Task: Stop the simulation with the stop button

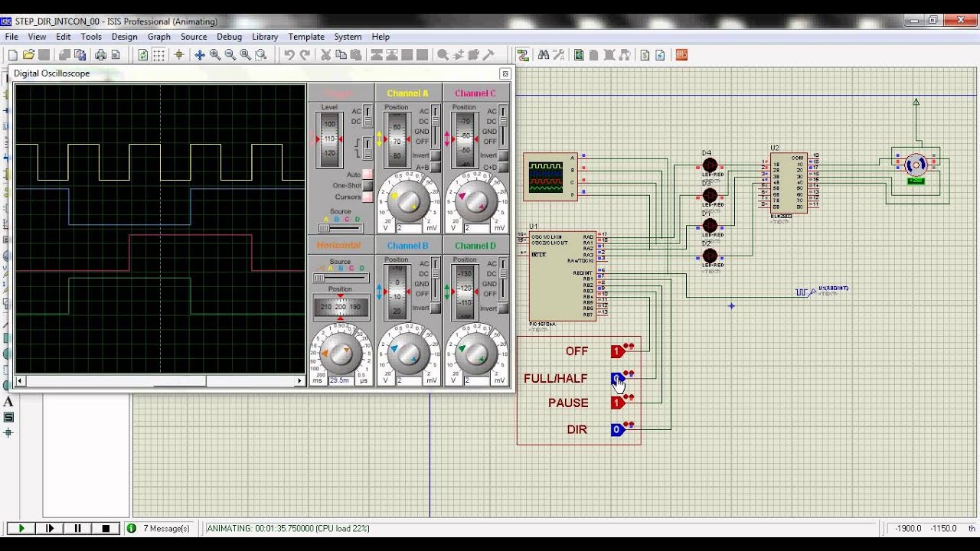Action: 106,528
